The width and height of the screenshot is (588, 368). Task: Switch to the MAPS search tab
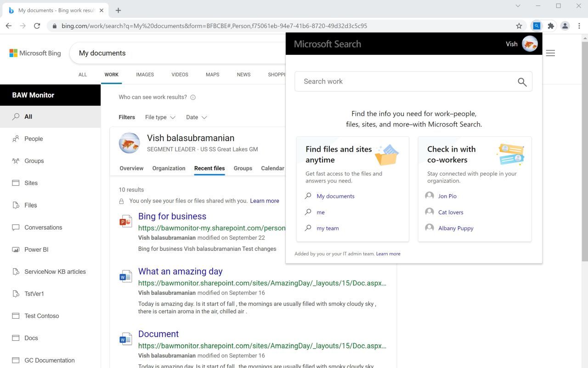tap(212, 75)
